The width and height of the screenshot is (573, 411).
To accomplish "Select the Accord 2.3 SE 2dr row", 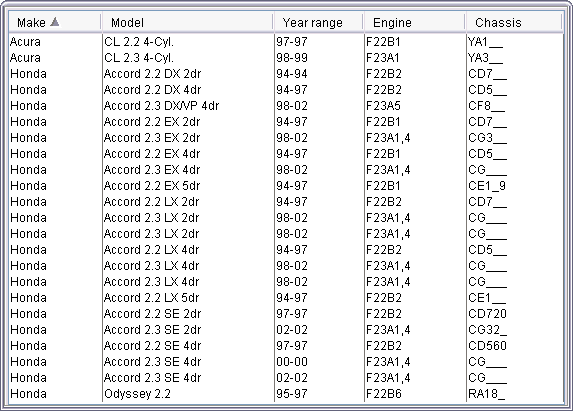I will [x=286, y=330].
